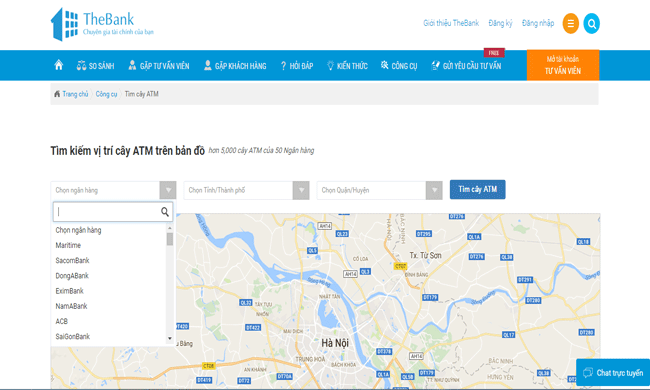Click the bank list scrollbar down arrow
This screenshot has width=650, height=390.
170,339
